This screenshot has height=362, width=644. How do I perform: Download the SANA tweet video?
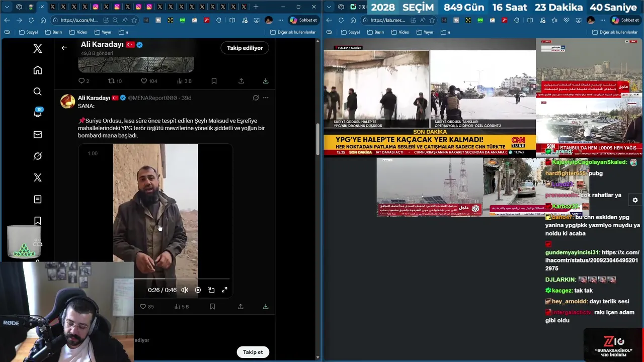pyautogui.click(x=266, y=307)
